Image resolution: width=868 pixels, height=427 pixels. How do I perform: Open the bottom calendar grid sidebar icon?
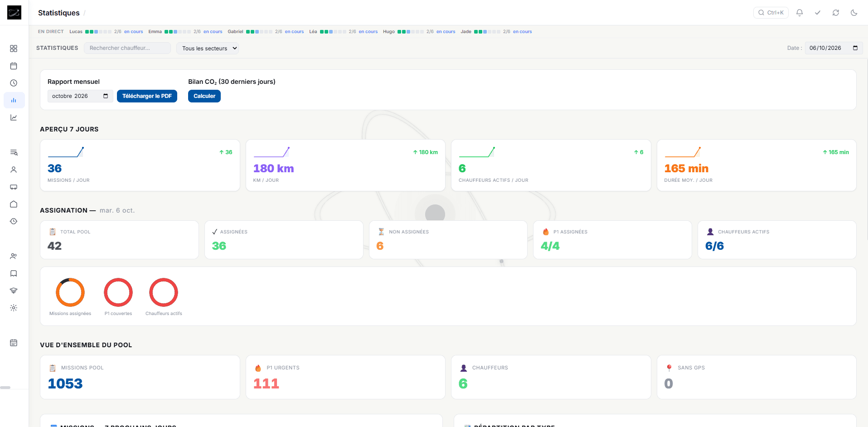pyautogui.click(x=14, y=343)
